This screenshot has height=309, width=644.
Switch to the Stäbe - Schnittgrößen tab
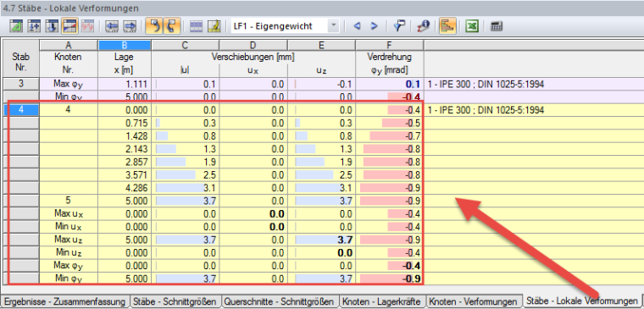[175, 301]
